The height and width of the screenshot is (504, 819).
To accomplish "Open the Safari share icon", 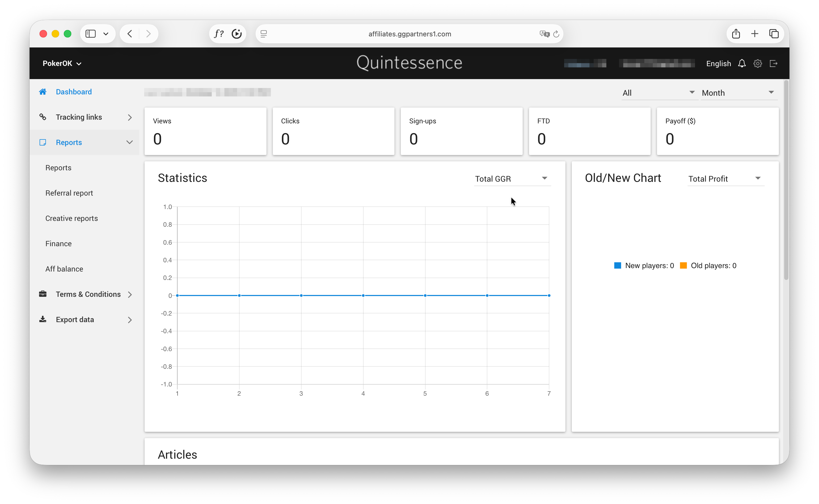I will click(x=736, y=34).
